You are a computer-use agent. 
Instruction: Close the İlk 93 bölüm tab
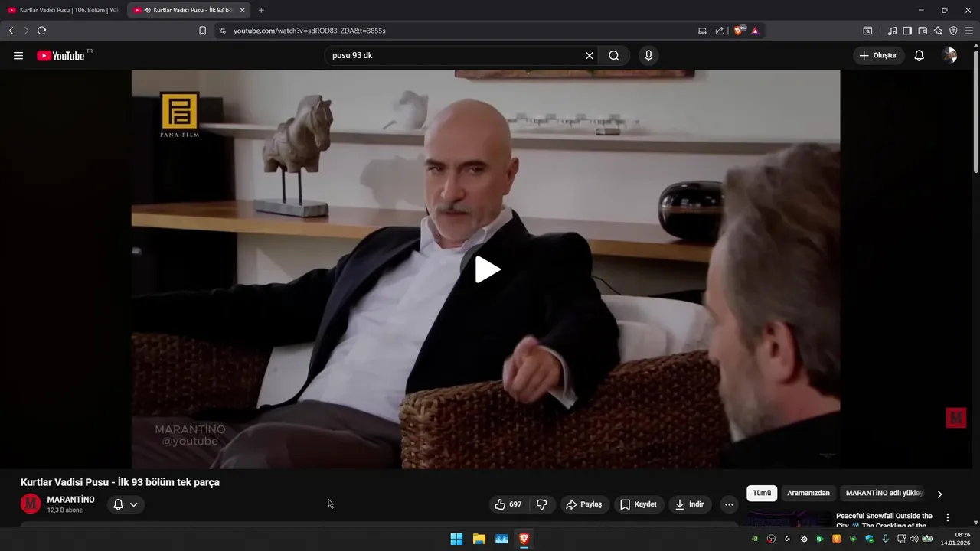pyautogui.click(x=242, y=10)
